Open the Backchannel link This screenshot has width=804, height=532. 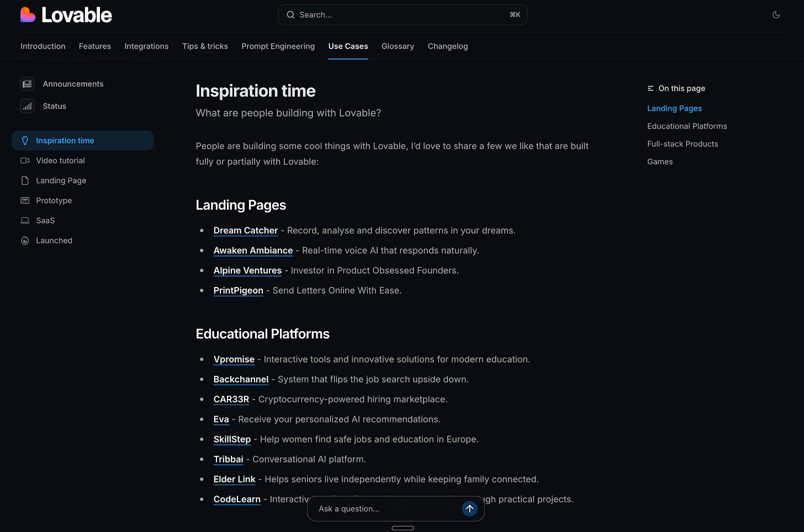click(241, 380)
